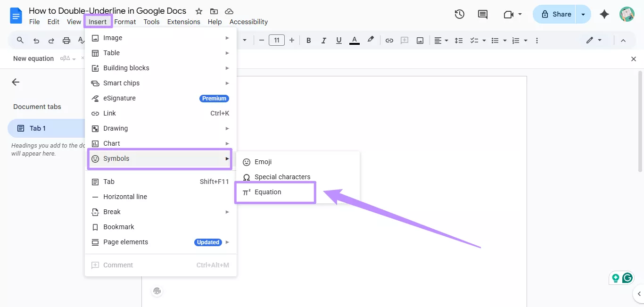
Task: Apply underline formatting
Action: [339, 41]
